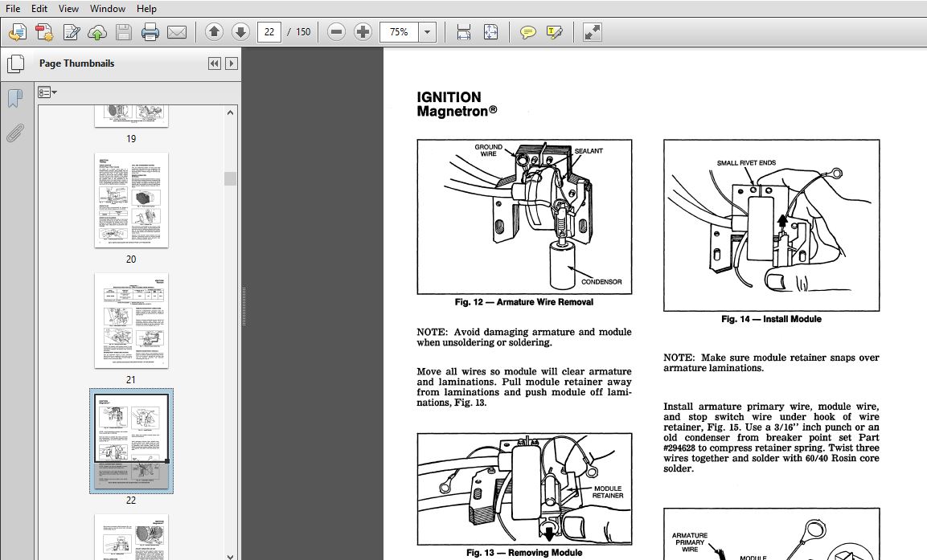Image resolution: width=927 pixels, height=560 pixels.
Task: Click Fig. 12 Armature Wire Removal caption
Action: point(524,302)
